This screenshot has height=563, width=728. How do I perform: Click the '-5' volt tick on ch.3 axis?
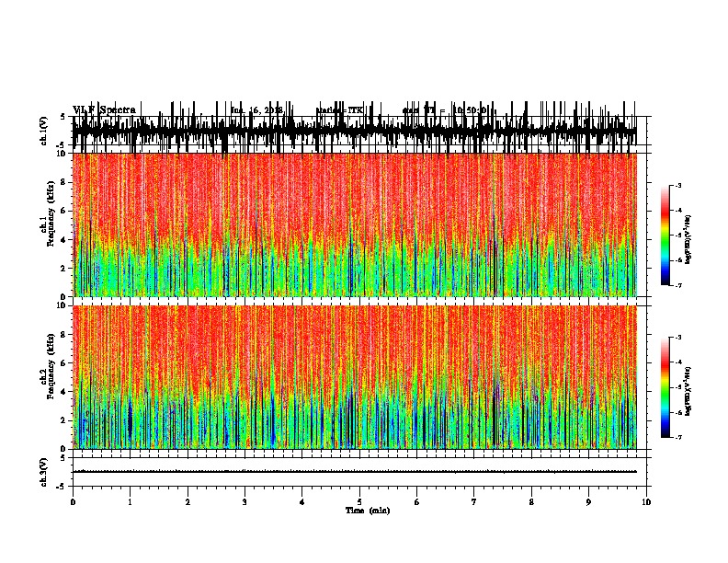(x=63, y=487)
